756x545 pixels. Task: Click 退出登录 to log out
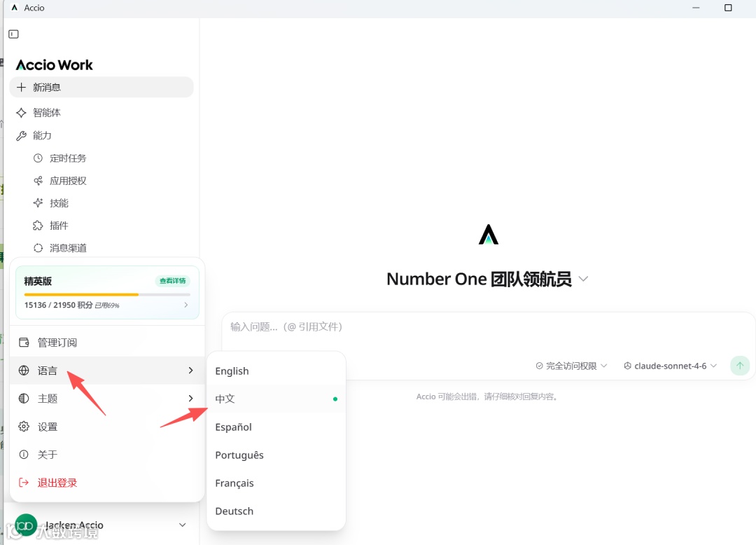coord(107,482)
